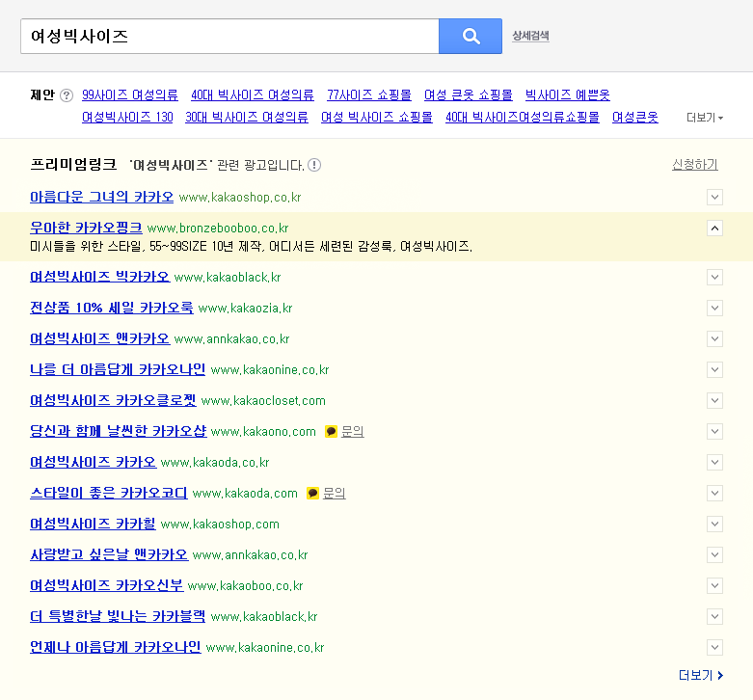The width and height of the screenshot is (753, 700).
Task: Click the blue magnifier search button
Action: pos(471,36)
